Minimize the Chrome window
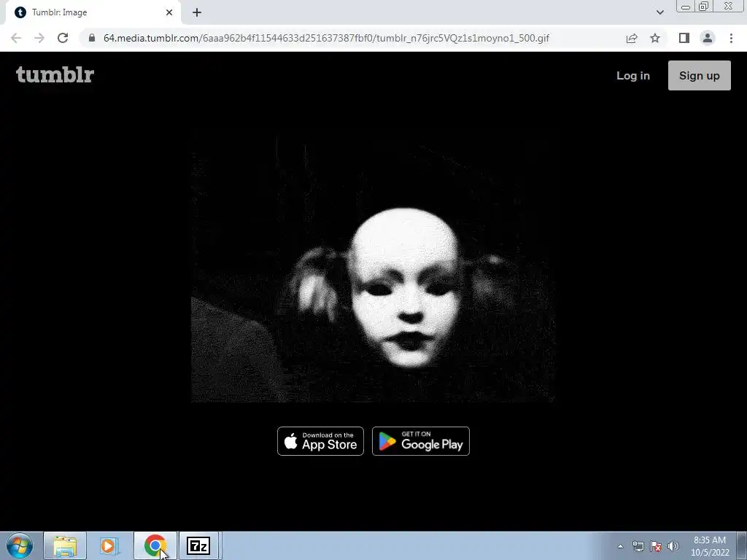Image resolution: width=747 pixels, height=560 pixels. [686, 7]
